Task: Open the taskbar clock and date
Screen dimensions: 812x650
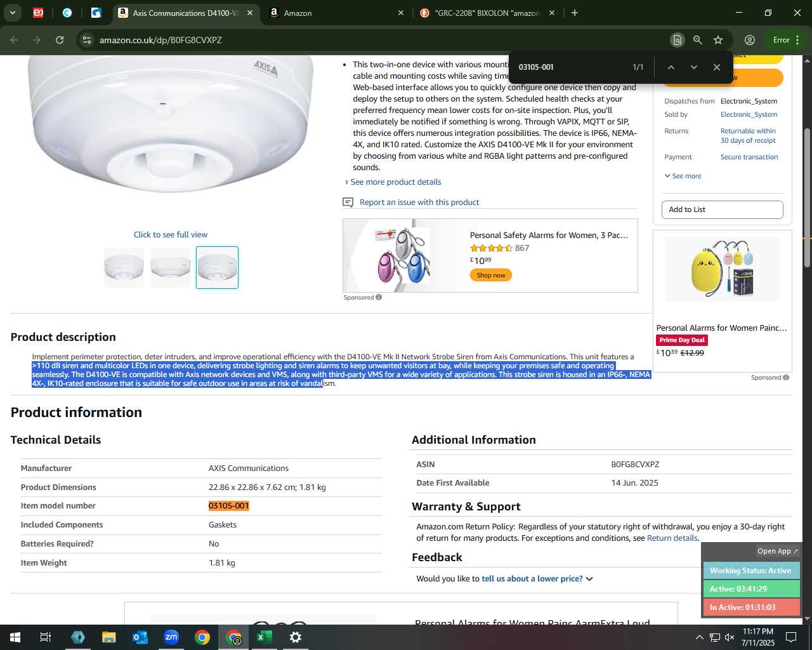Action: tap(758, 637)
